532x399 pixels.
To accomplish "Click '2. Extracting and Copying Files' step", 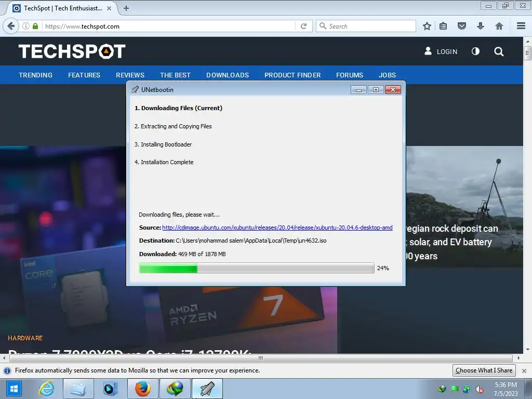I will click(x=173, y=126).
